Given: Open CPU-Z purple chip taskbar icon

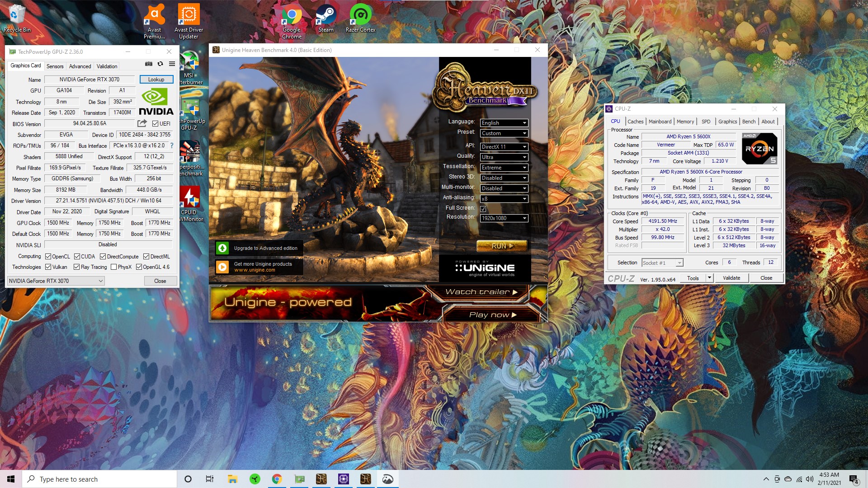Looking at the screenshot, I should click(x=344, y=479).
